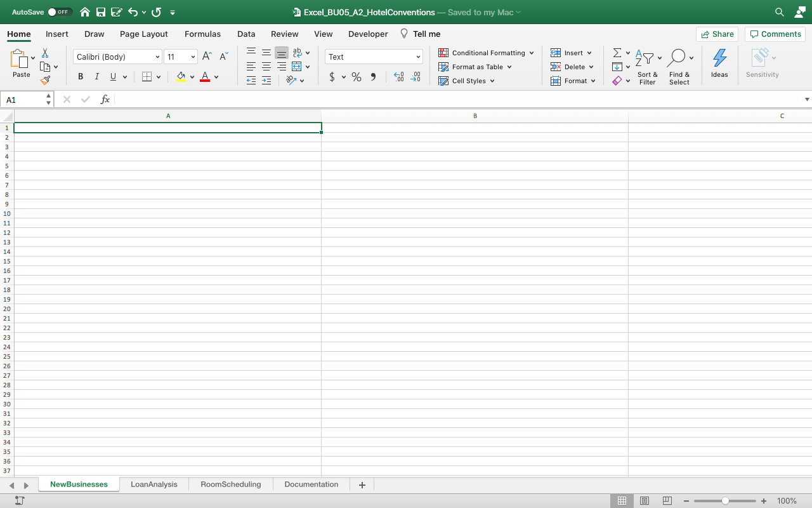Increase indent of cell contents

(266, 81)
